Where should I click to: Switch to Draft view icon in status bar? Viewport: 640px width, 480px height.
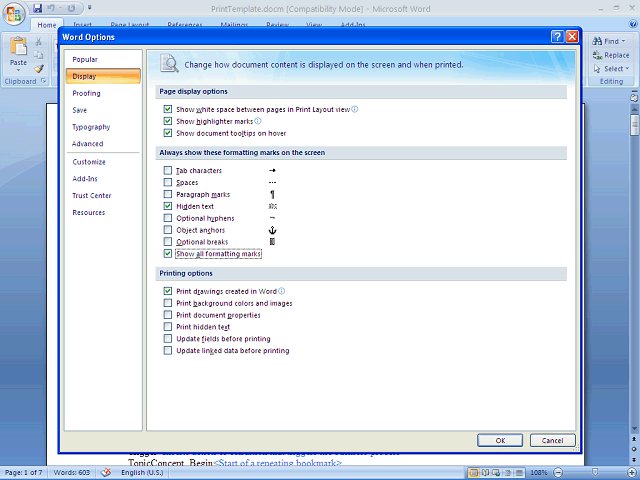click(519, 473)
